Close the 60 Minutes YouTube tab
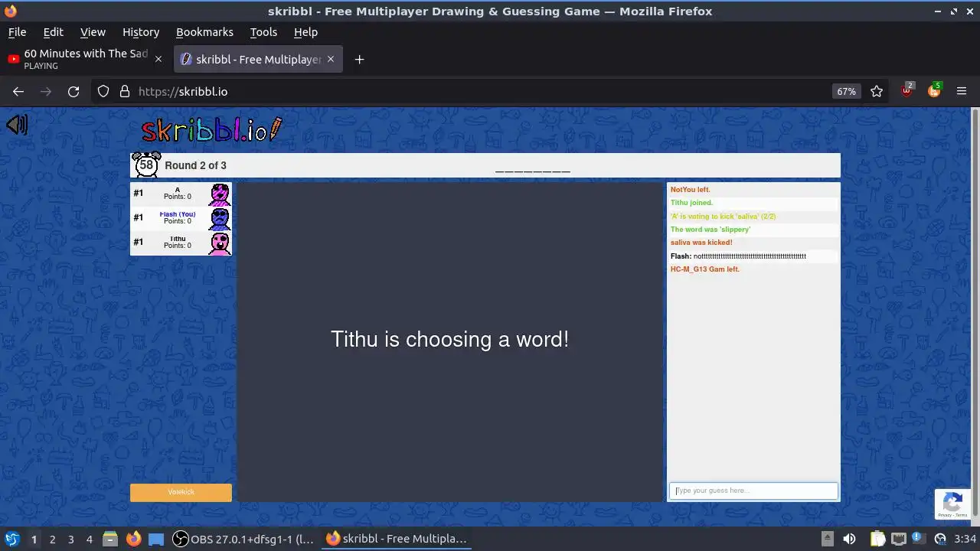 point(158,59)
